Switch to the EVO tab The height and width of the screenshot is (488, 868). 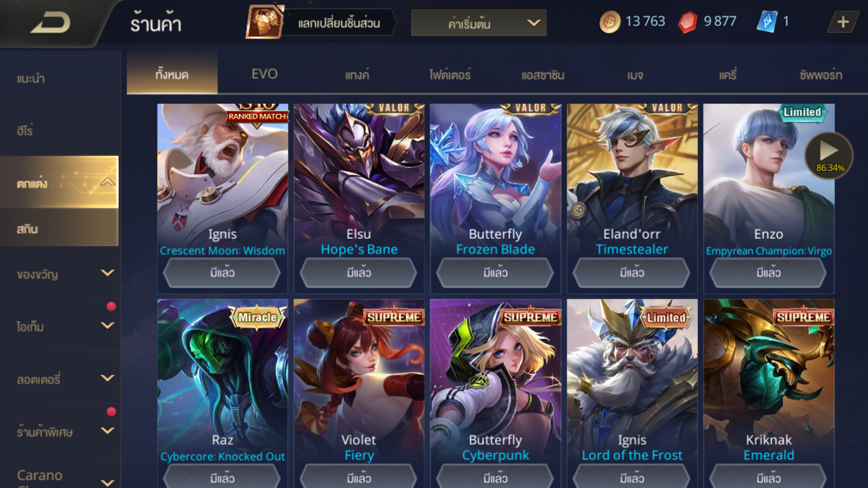tap(265, 74)
